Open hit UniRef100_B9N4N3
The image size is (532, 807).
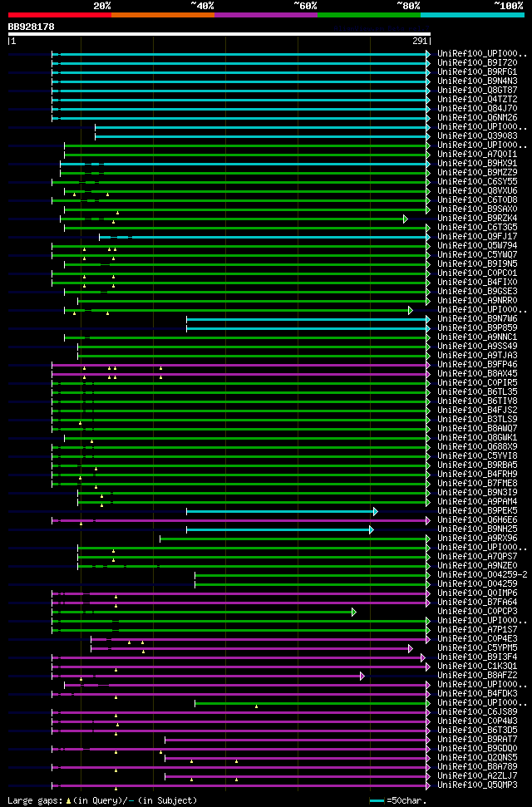477,81
